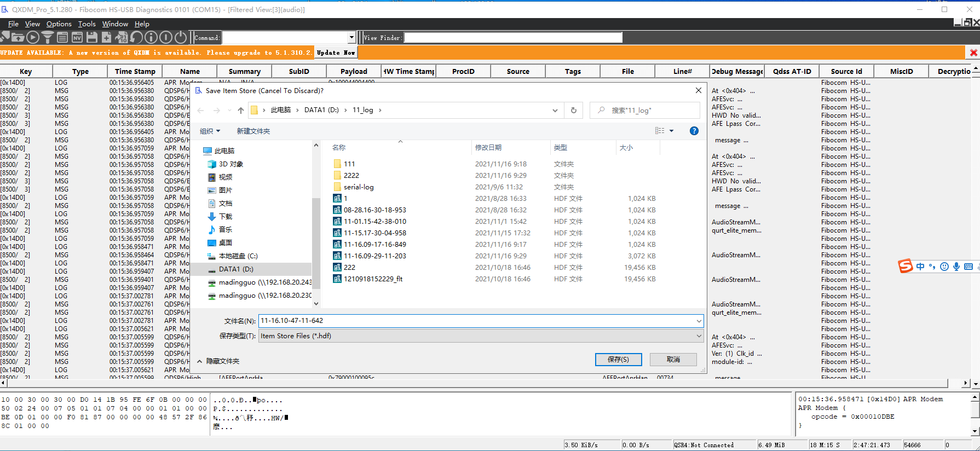
Task: Select 下载 downloads in navigation tree
Action: pyautogui.click(x=220, y=217)
